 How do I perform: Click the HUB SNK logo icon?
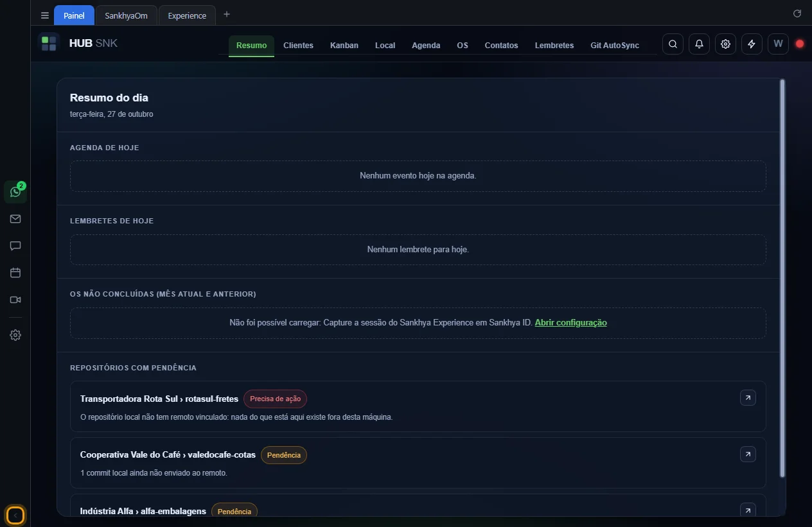[49, 44]
